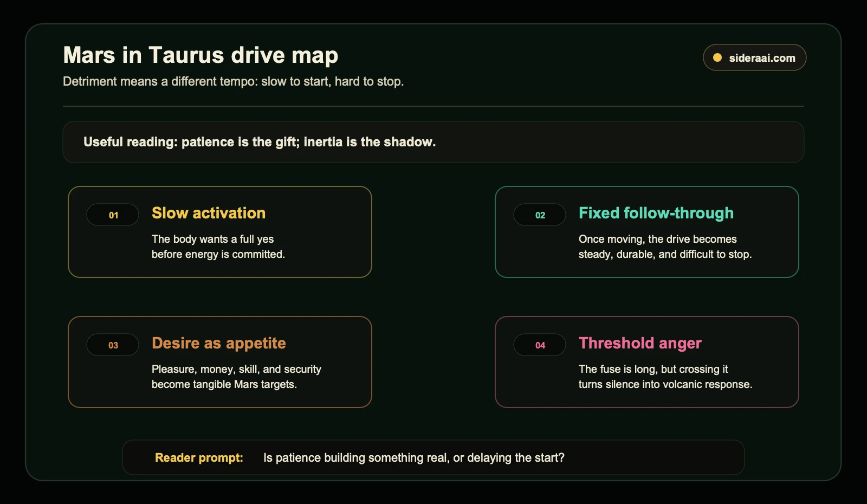The image size is (867, 504).
Task: Click the yellow dot in the sideraai.com badge
Action: pyautogui.click(x=717, y=57)
